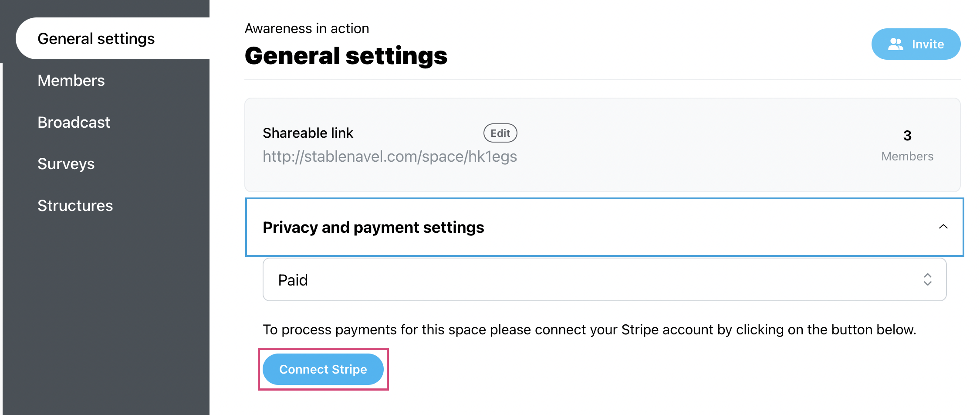Edit the shareable link
The width and height of the screenshot is (980, 415).
pyautogui.click(x=500, y=133)
